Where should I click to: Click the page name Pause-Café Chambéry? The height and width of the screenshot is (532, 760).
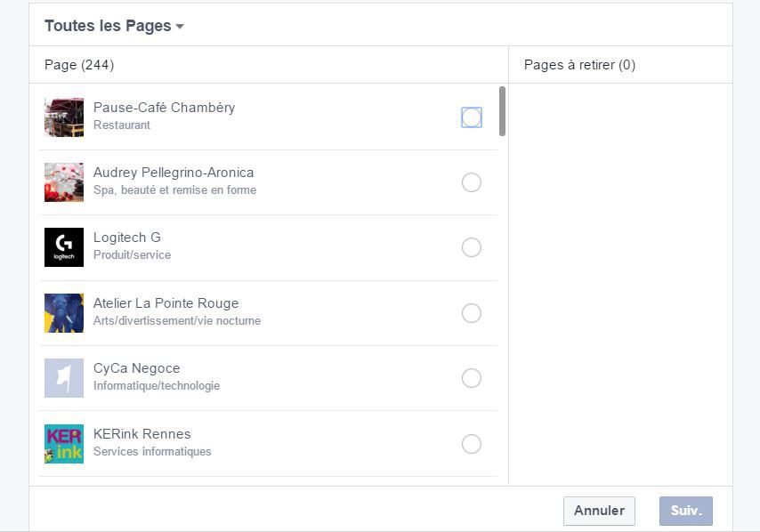coord(164,107)
